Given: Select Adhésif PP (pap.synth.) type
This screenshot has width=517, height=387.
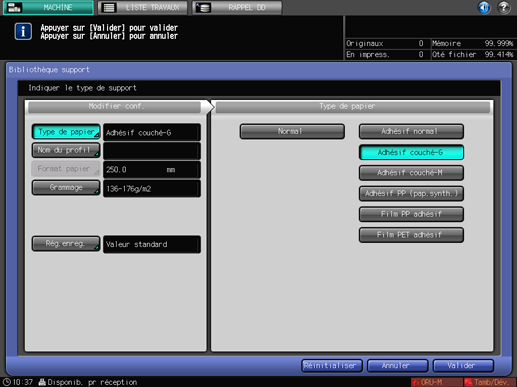Looking at the screenshot, I should (x=411, y=194).
